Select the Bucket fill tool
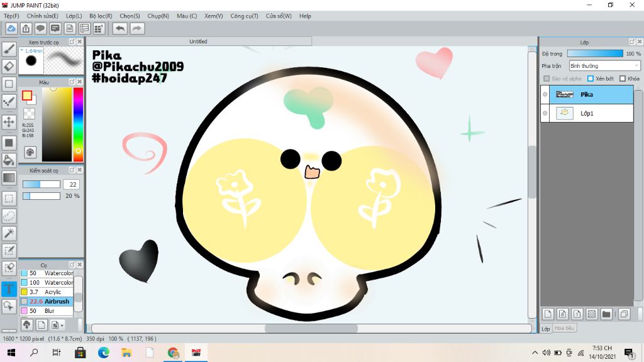This screenshot has height=362, width=644. point(9,160)
